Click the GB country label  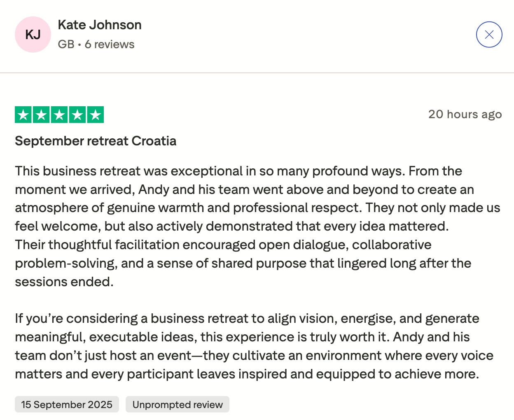point(66,44)
